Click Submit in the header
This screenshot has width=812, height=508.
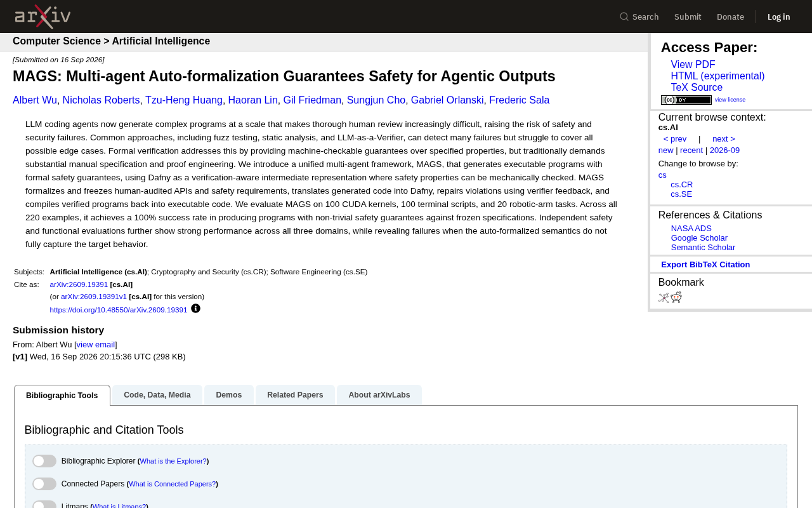point(688,17)
